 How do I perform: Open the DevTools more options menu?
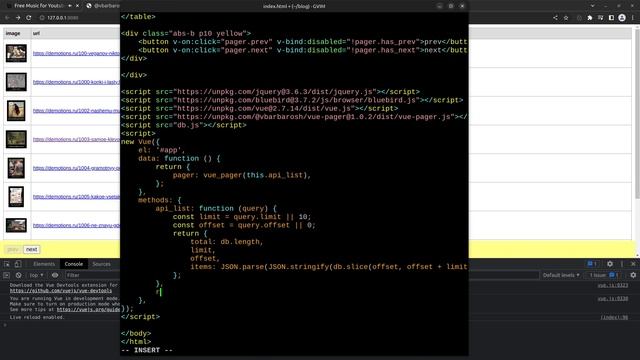click(622, 264)
